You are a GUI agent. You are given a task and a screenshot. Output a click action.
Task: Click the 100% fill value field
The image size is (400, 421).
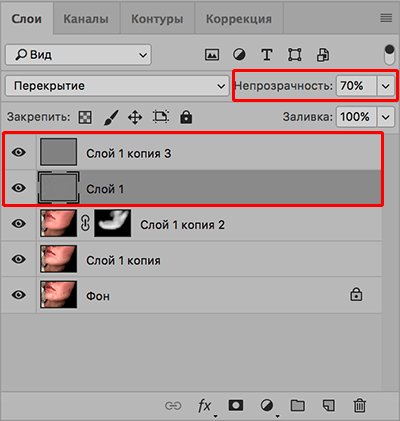[357, 117]
